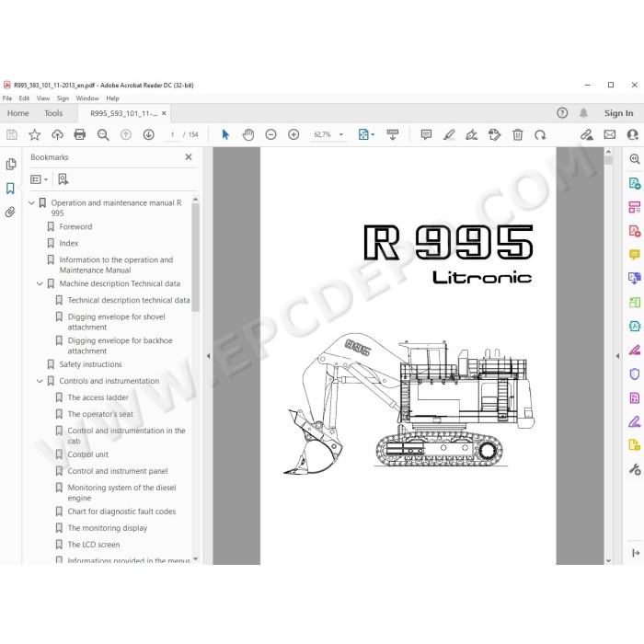The height and width of the screenshot is (644, 644).
Task: Choose the Selection arrow tool
Action: click(x=225, y=134)
